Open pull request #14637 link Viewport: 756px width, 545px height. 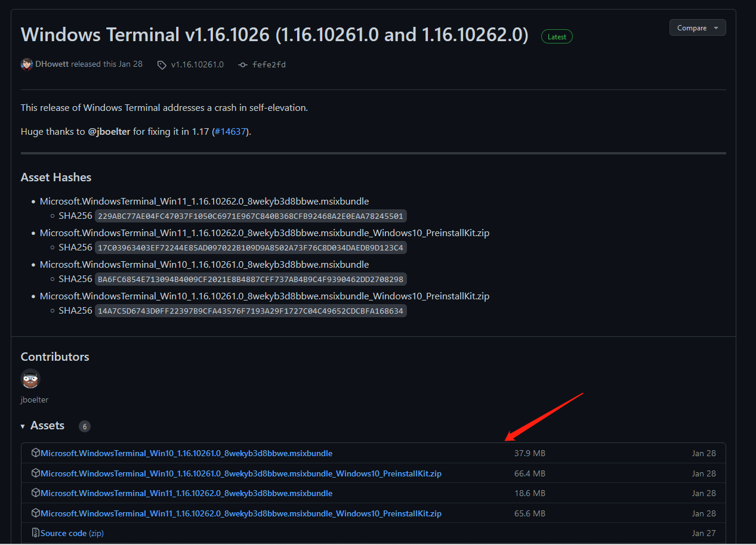[x=230, y=131]
